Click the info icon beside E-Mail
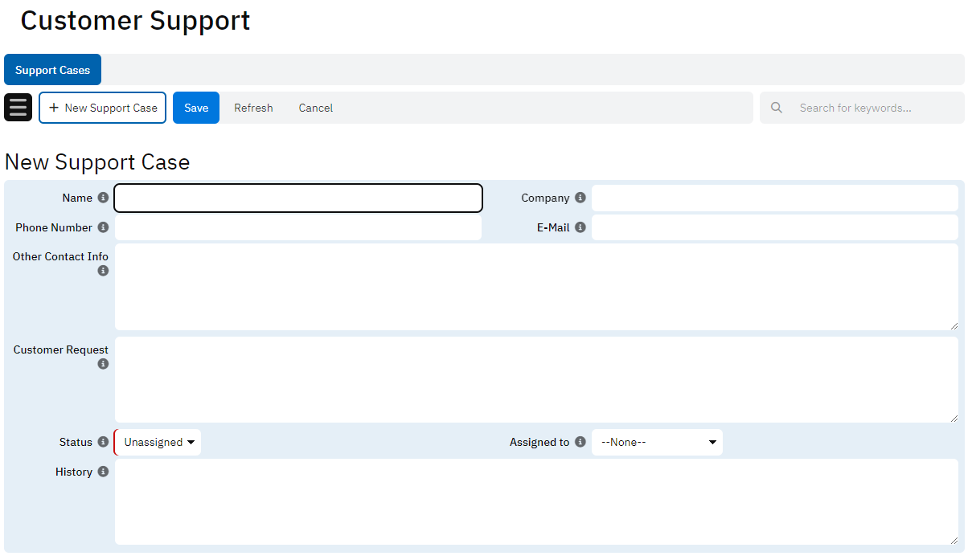Screen dimensions: 968x560 point(580,227)
